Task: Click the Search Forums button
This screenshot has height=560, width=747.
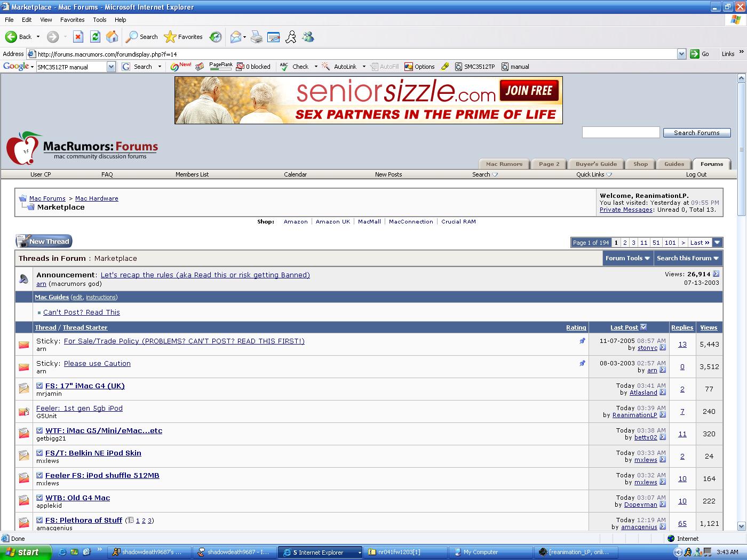Action: click(697, 133)
